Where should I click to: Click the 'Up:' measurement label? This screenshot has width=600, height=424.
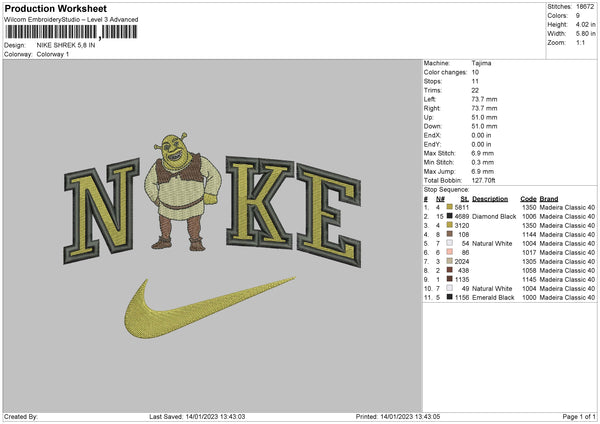(428, 117)
